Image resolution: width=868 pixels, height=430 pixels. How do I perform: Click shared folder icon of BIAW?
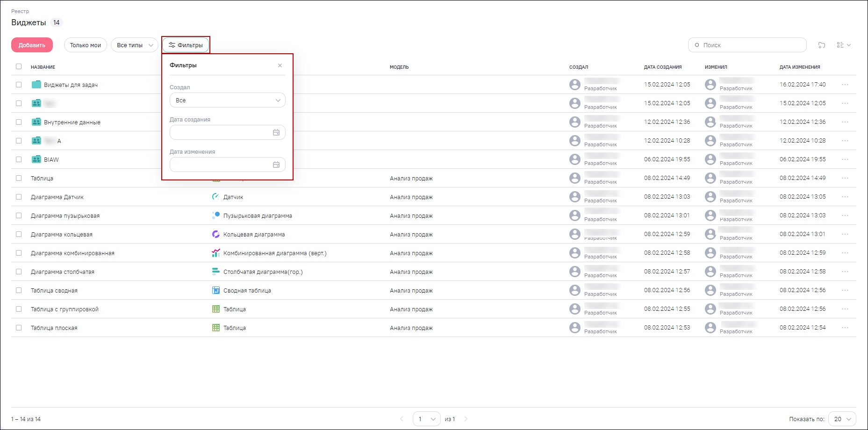pos(36,159)
